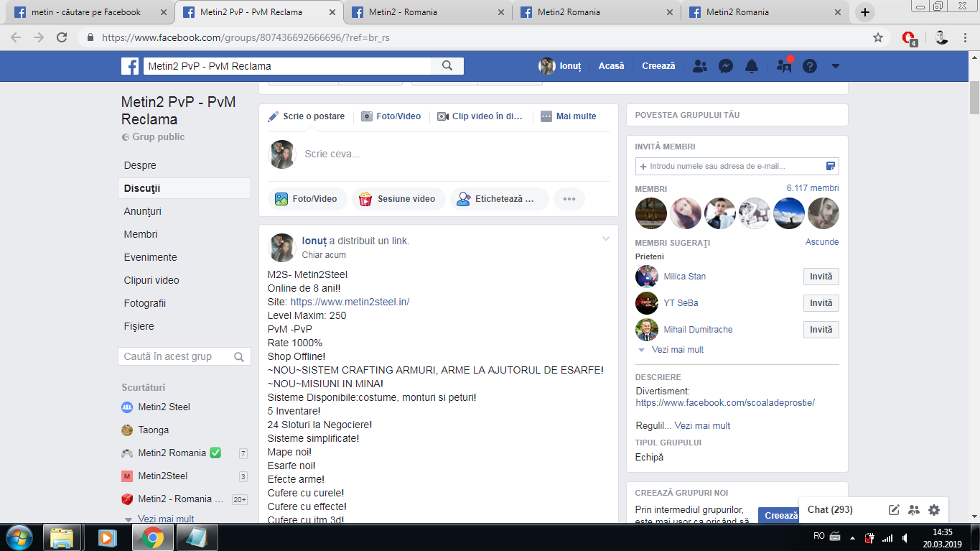Viewport: 980px width, 551px height.
Task: Open friend requests icon in header
Action: [700, 66]
